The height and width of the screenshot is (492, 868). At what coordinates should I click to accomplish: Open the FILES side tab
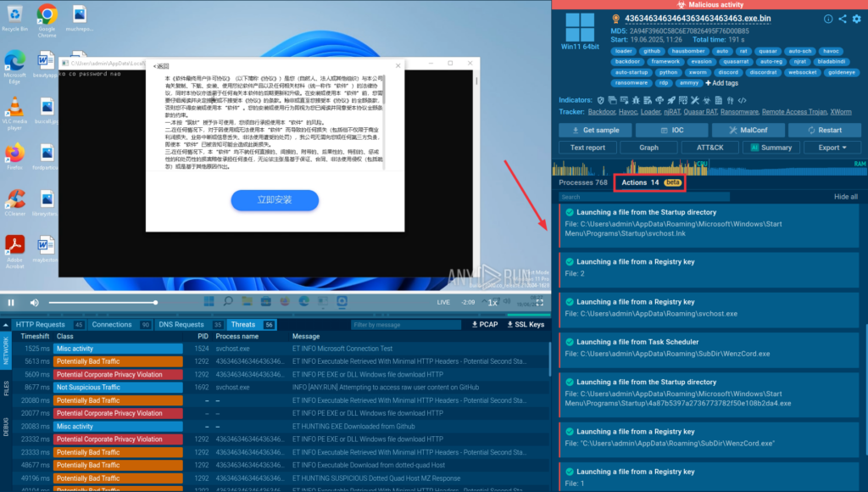[x=6, y=389]
